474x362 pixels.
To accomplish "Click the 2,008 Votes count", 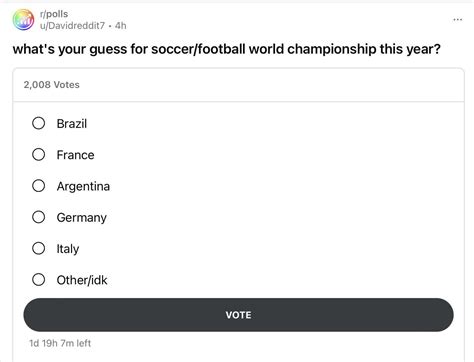I will tap(52, 85).
